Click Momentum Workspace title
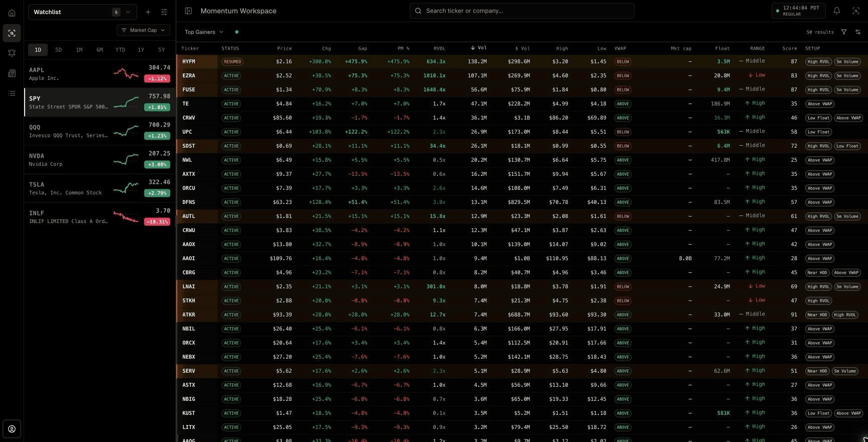The width and height of the screenshot is (868, 442). pos(238,11)
